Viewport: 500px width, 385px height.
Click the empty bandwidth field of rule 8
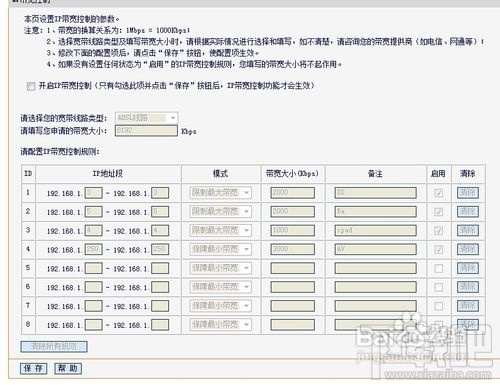tap(293, 325)
